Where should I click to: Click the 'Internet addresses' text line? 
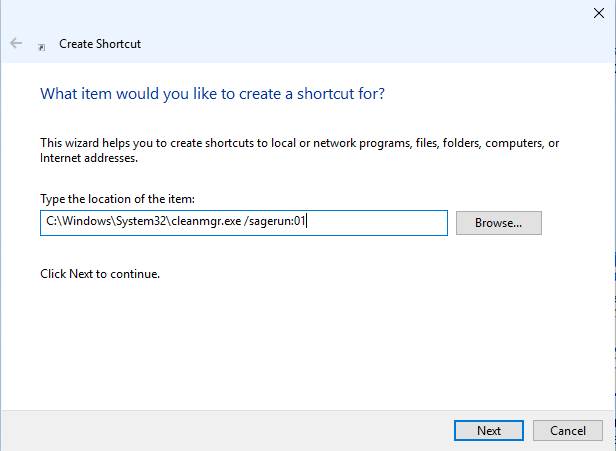(89, 158)
